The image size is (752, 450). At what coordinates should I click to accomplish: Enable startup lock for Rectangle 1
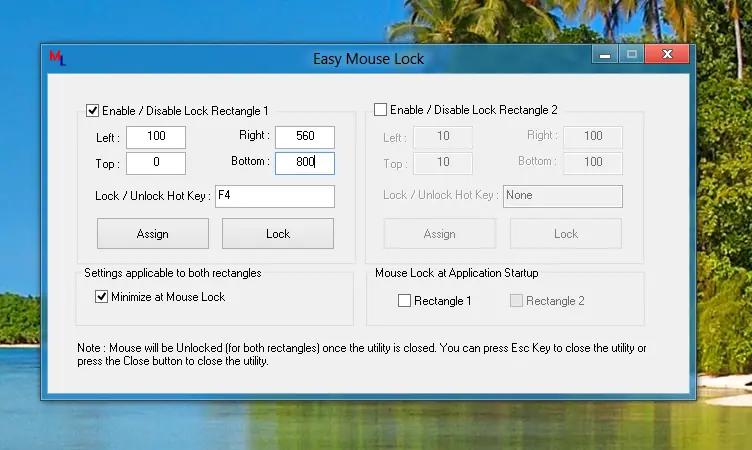tap(404, 301)
